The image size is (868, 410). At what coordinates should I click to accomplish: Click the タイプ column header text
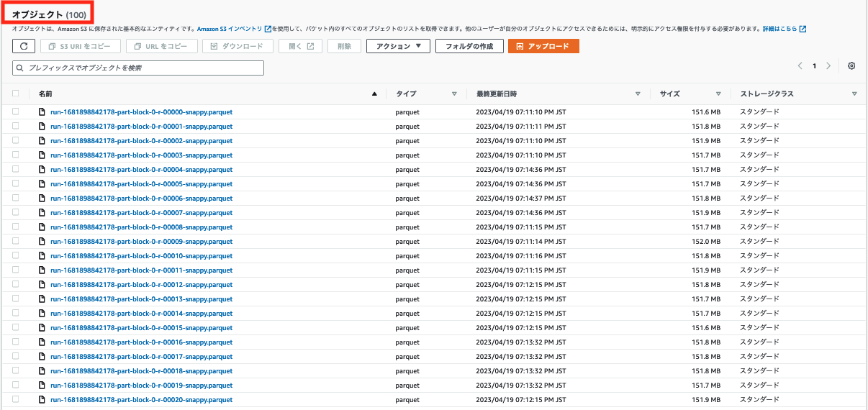[406, 94]
